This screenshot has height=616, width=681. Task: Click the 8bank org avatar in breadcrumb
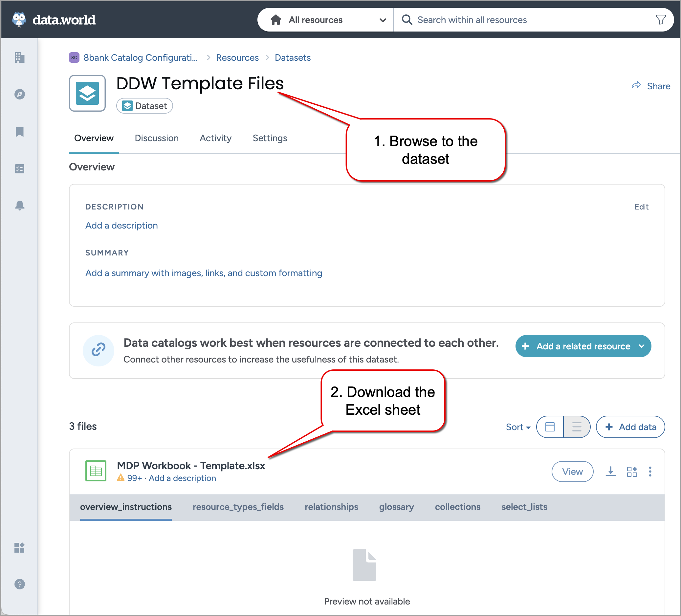[x=74, y=57]
